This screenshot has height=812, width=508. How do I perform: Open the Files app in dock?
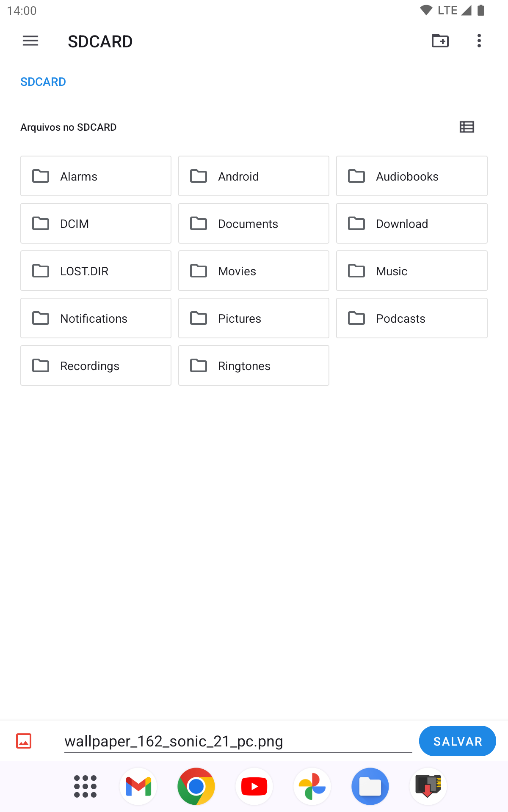tap(370, 787)
